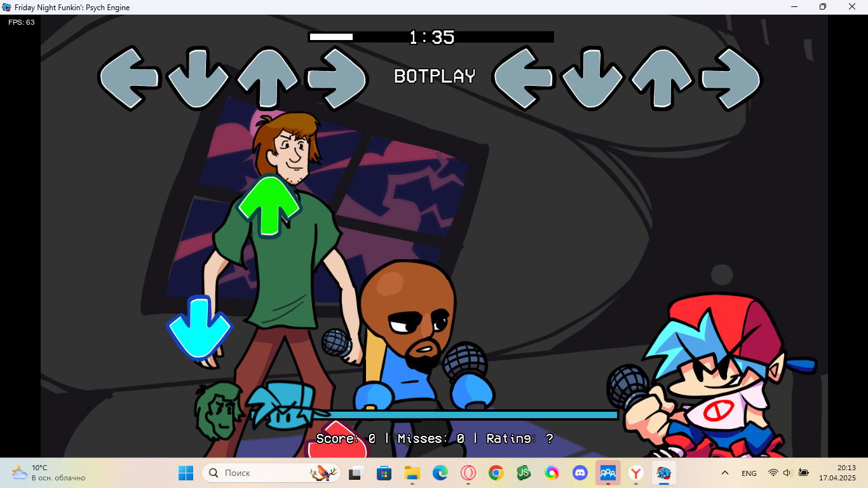Open Discord from the taskbar

(580, 473)
